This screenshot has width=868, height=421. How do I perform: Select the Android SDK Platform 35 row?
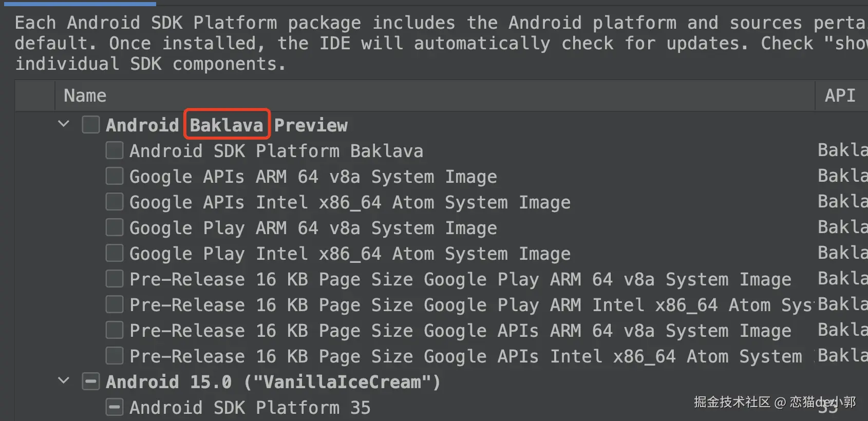(x=250, y=408)
